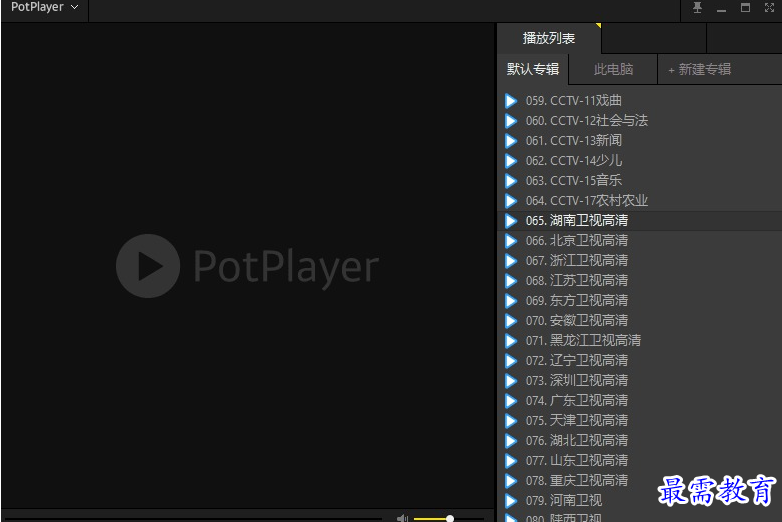
Task: Select the 默认专辑 album tab
Action: (533, 69)
